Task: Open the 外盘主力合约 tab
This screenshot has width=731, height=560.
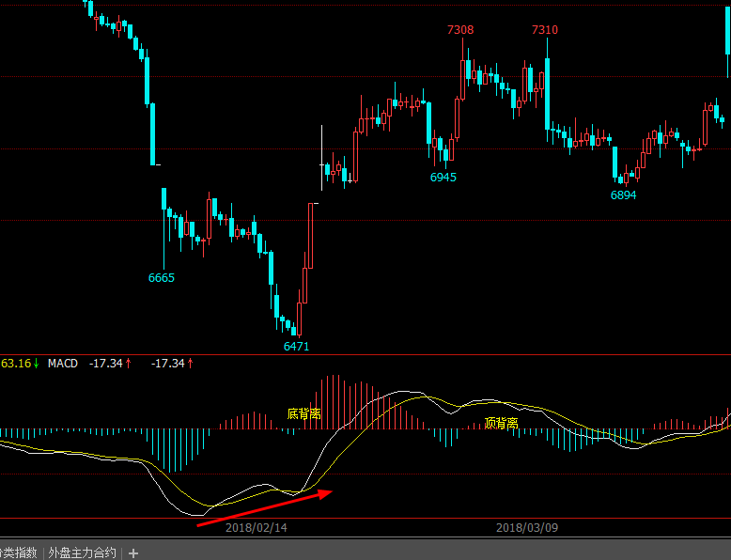Action: pyautogui.click(x=82, y=553)
